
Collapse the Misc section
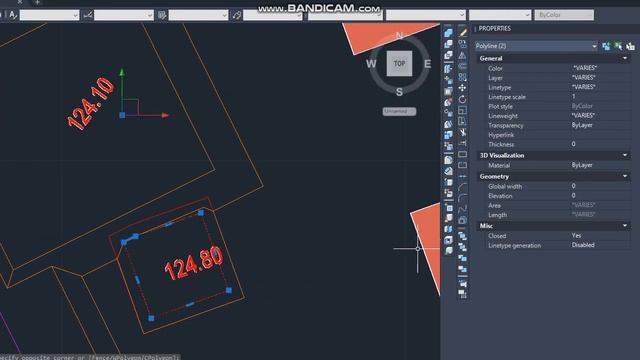click(x=625, y=226)
